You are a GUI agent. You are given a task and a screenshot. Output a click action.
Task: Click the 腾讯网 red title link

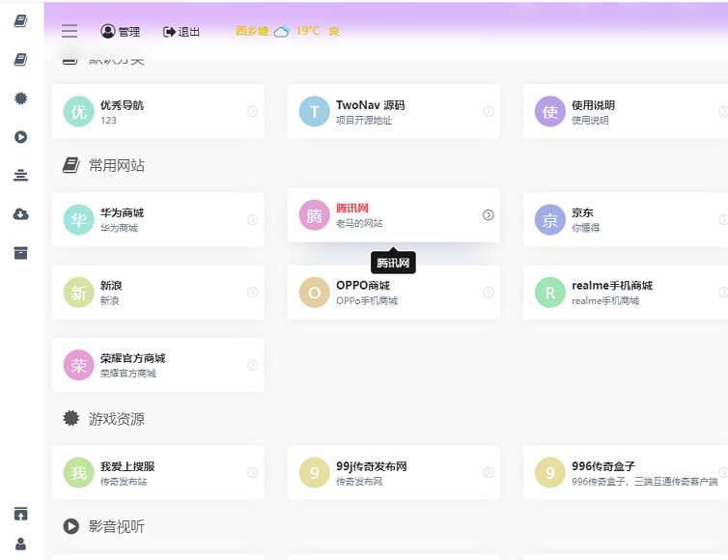tap(352, 208)
